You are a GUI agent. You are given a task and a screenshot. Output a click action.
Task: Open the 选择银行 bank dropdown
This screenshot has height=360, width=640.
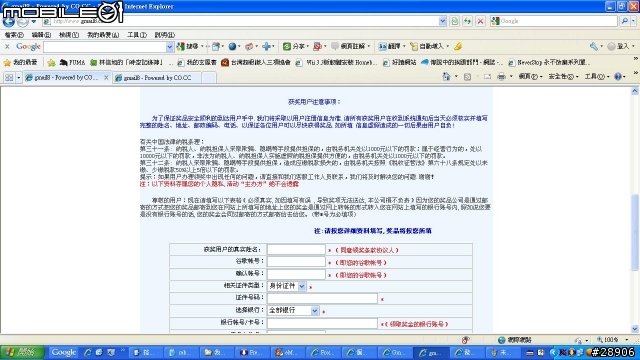(314, 311)
